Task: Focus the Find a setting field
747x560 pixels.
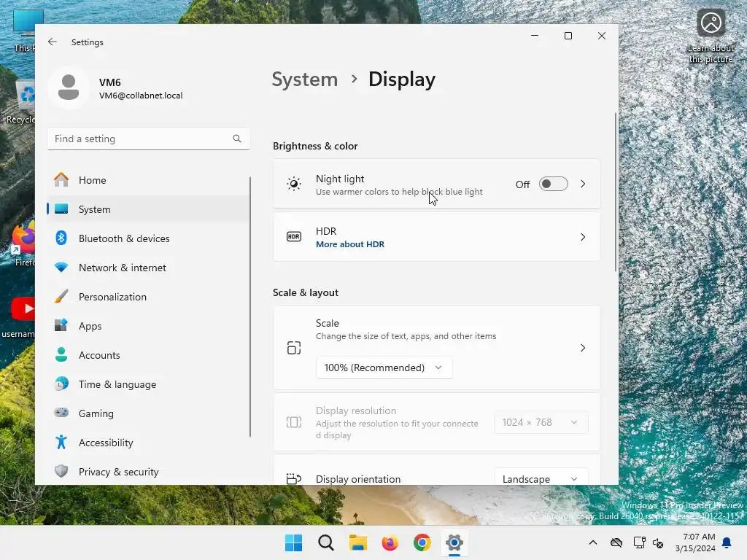Action: (x=149, y=139)
